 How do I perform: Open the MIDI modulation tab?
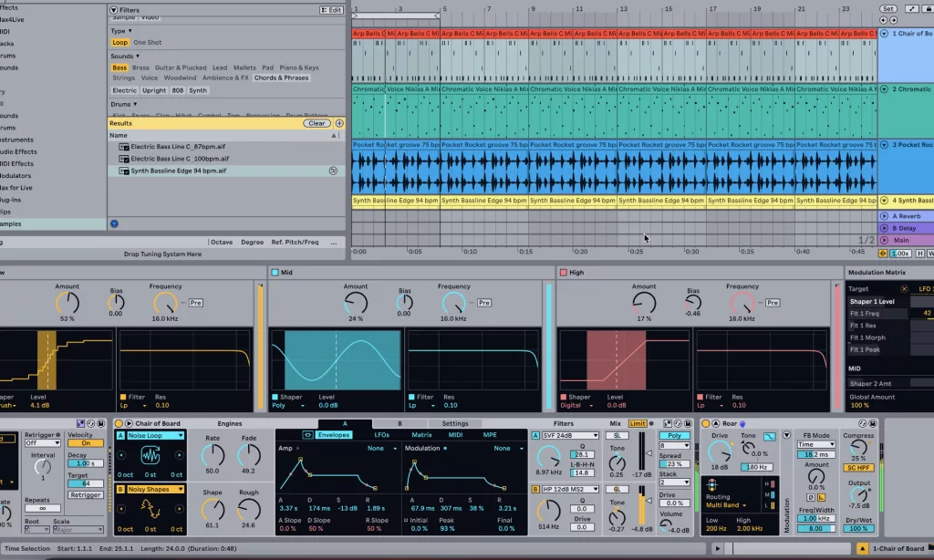(455, 435)
